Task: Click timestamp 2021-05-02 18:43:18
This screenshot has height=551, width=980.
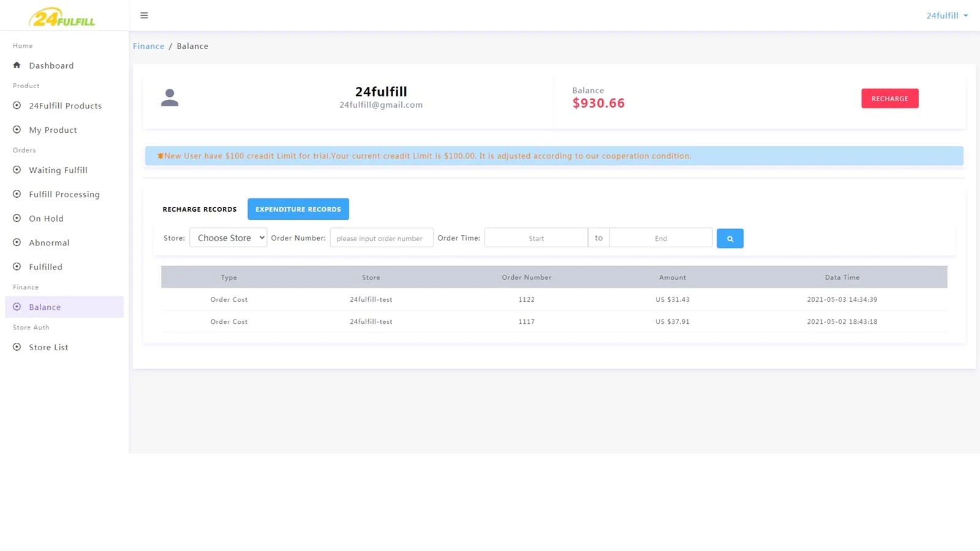Action: (842, 321)
